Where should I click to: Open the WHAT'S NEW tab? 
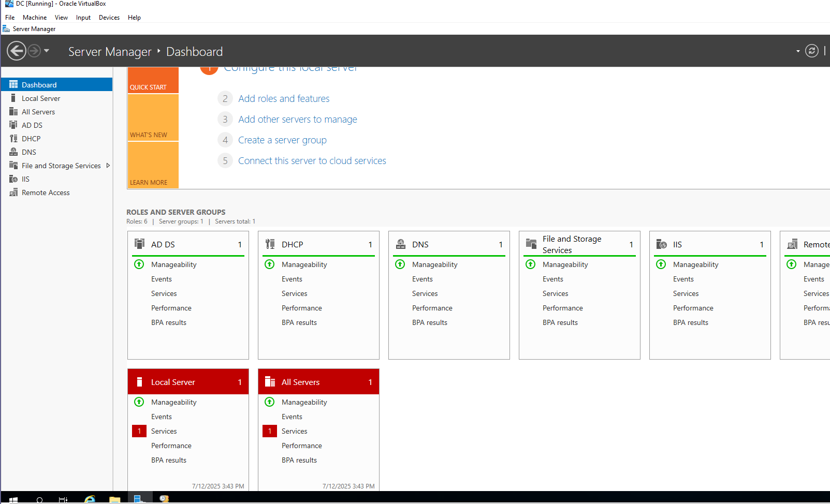tap(153, 117)
